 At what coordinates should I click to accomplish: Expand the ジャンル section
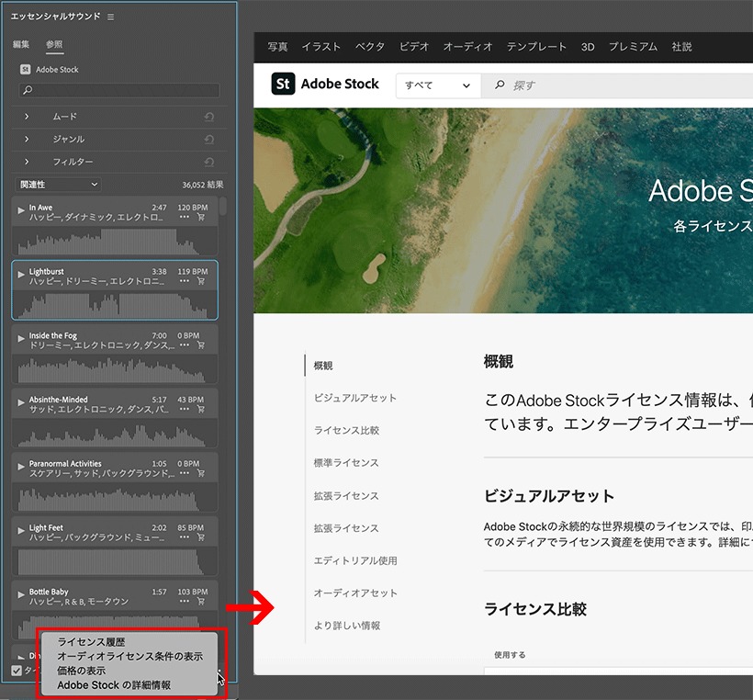(x=27, y=140)
